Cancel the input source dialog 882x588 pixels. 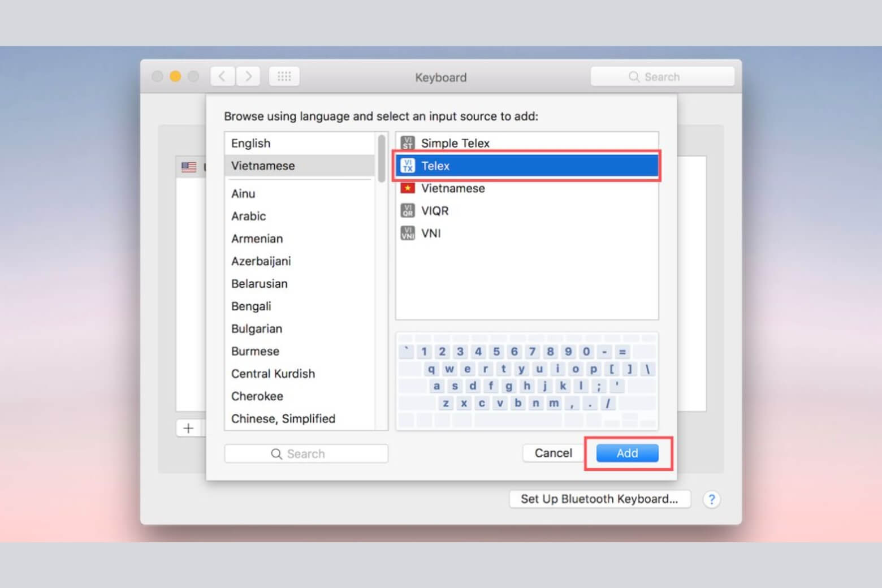tap(553, 453)
